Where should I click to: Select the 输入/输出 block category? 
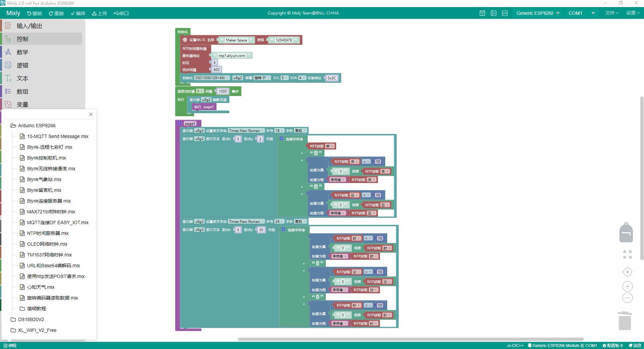click(x=42, y=26)
